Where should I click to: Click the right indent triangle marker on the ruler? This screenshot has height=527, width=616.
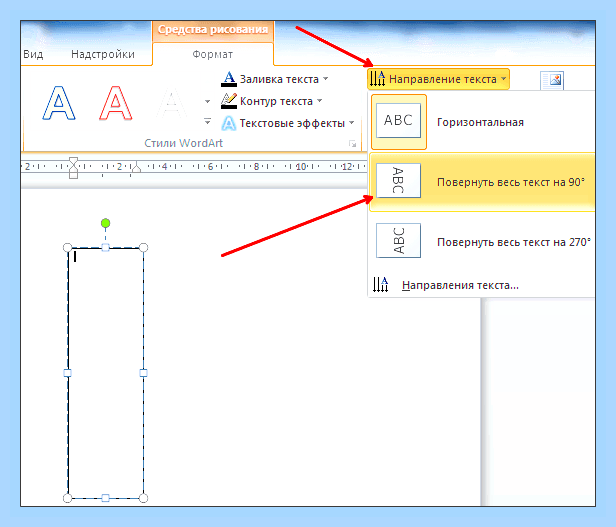coord(136,167)
